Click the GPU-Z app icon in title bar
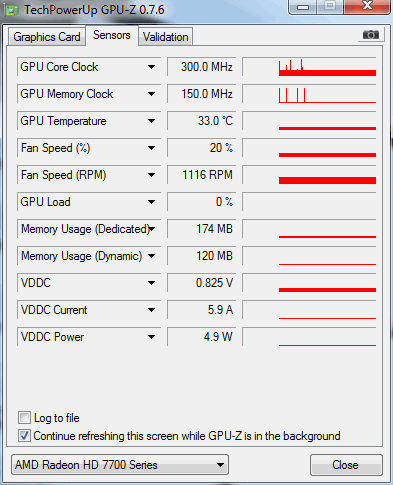The image size is (393, 485). tap(12, 10)
